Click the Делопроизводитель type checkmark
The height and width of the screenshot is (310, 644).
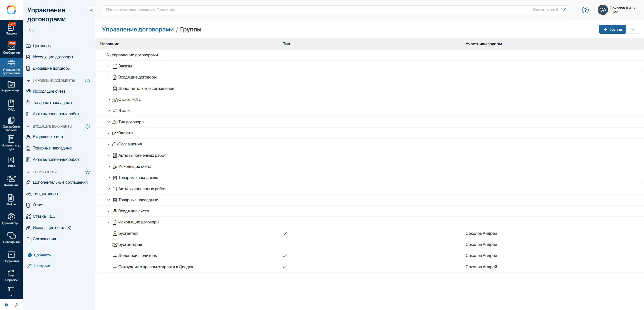(285, 256)
